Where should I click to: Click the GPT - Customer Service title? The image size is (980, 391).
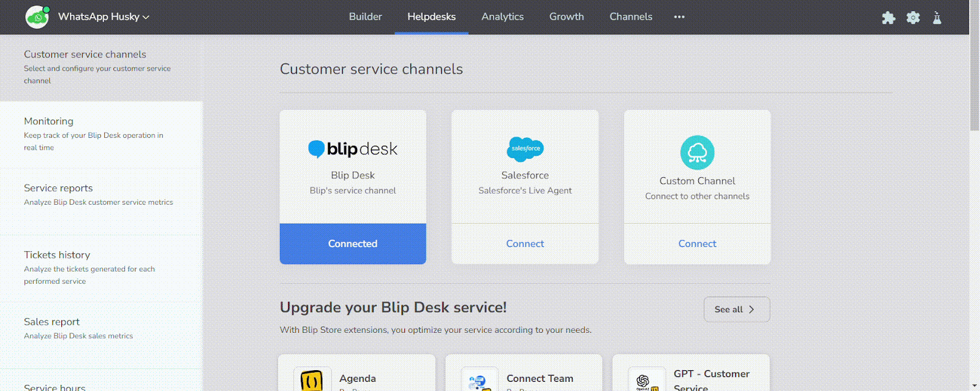(x=712, y=381)
